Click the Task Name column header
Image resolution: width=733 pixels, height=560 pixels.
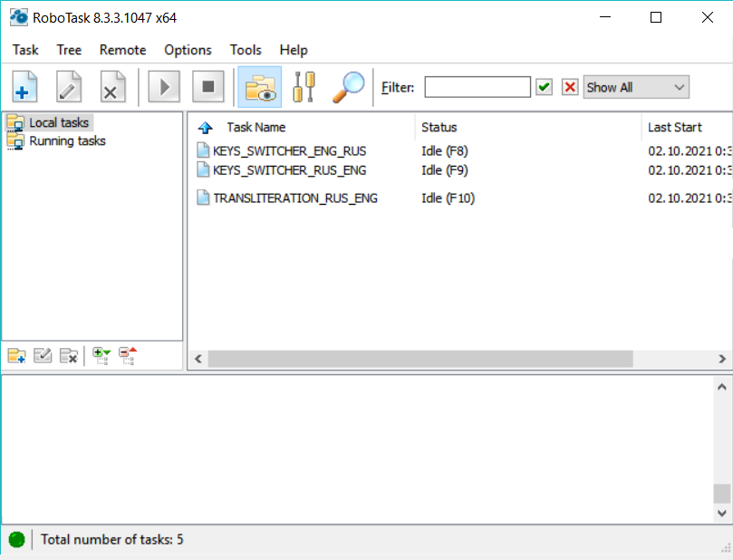256,127
